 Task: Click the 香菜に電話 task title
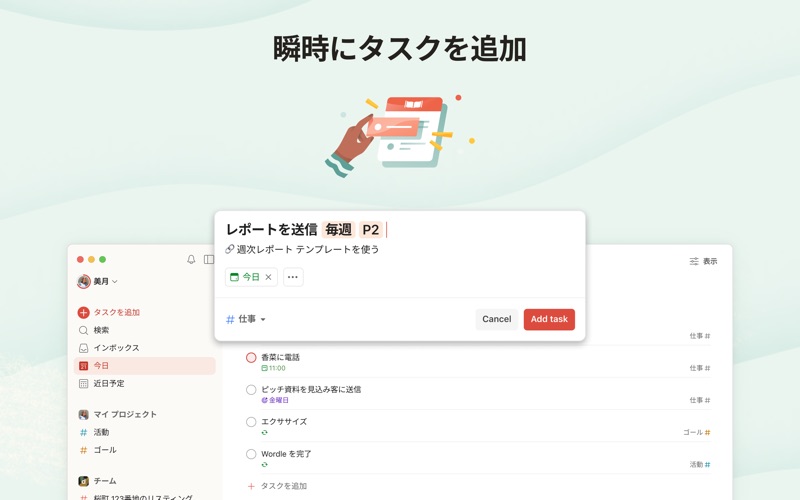click(x=280, y=358)
